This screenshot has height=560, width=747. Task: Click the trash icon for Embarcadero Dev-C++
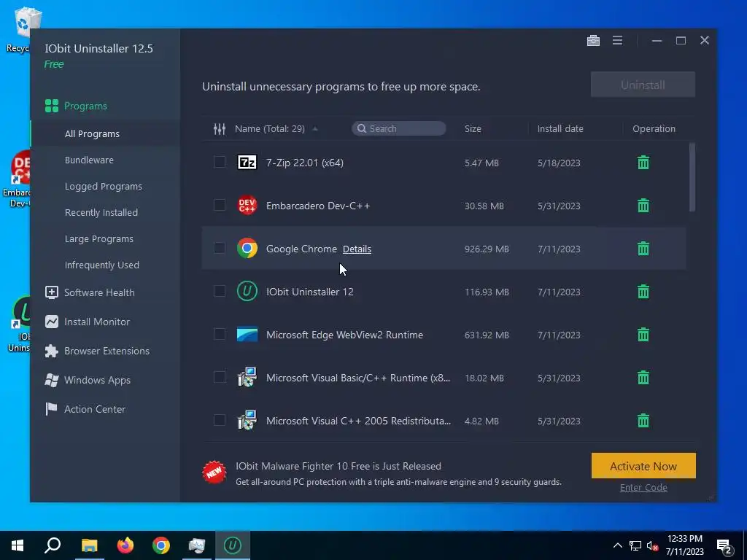point(643,205)
